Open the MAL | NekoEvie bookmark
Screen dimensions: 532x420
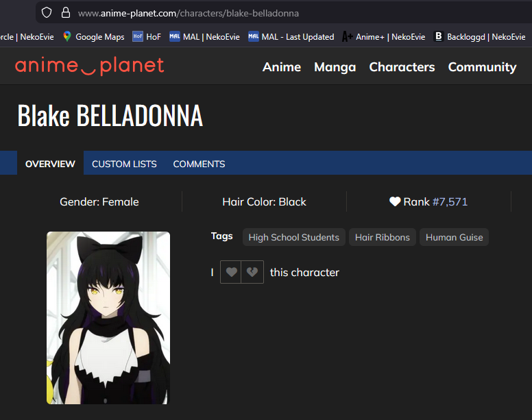[x=204, y=36]
